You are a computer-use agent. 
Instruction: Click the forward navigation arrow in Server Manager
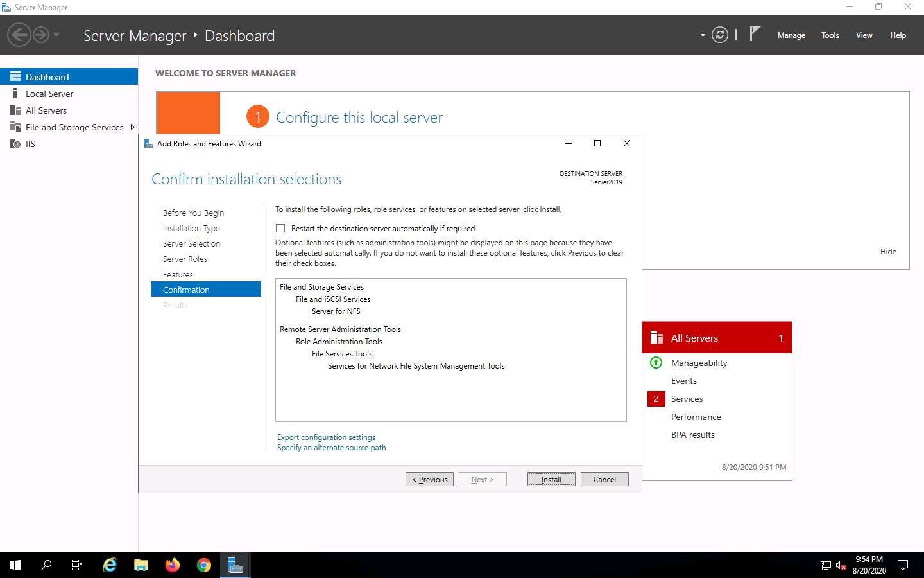(41, 35)
